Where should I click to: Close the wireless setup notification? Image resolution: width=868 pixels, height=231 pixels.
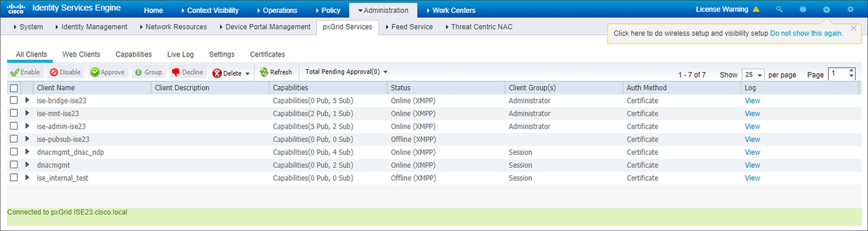coord(854,28)
